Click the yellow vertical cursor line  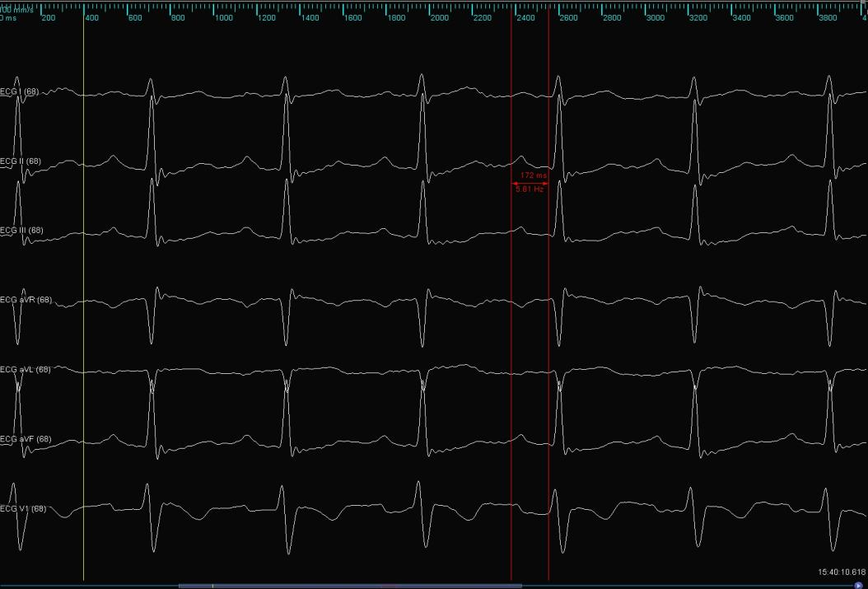point(83,330)
